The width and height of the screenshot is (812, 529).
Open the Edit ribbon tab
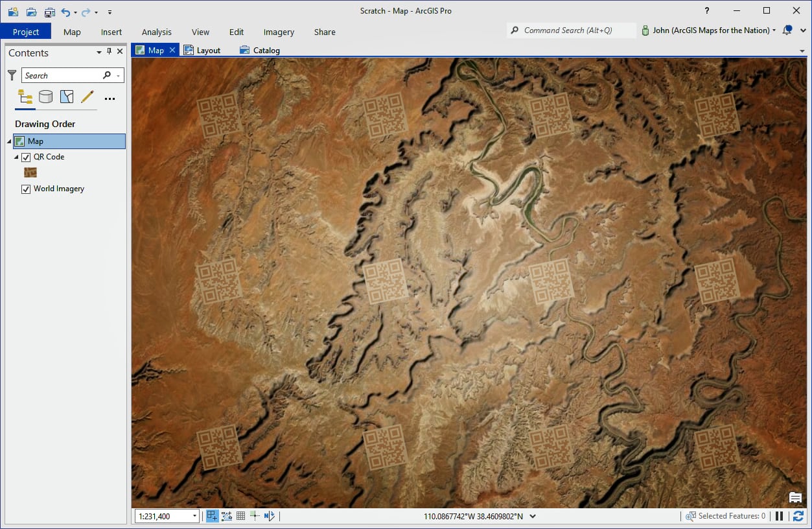pyautogui.click(x=237, y=32)
